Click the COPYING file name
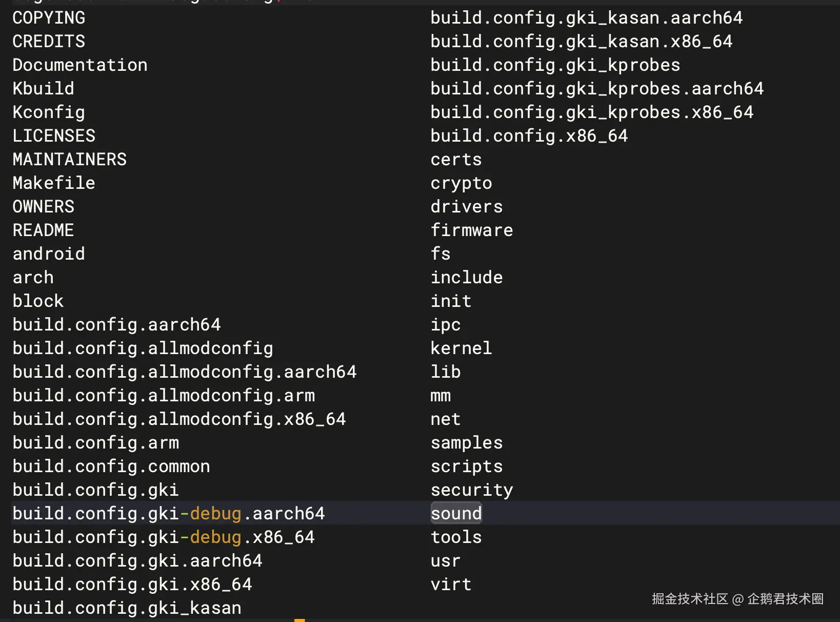 [x=49, y=18]
